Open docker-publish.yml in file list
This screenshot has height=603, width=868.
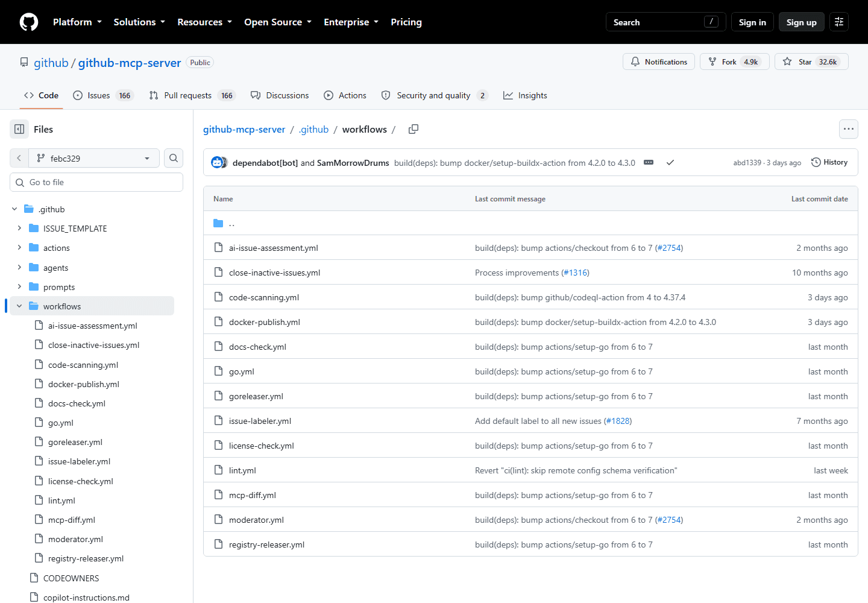point(265,322)
